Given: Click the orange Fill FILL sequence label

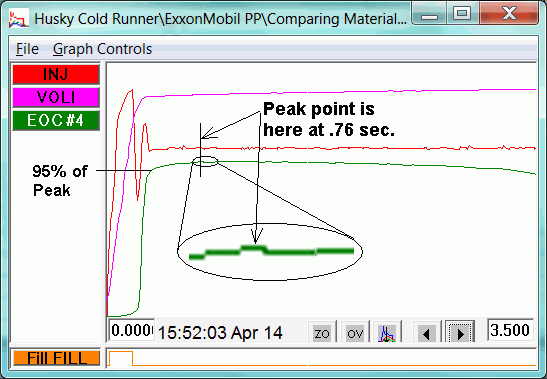Looking at the screenshot, I should [57, 358].
